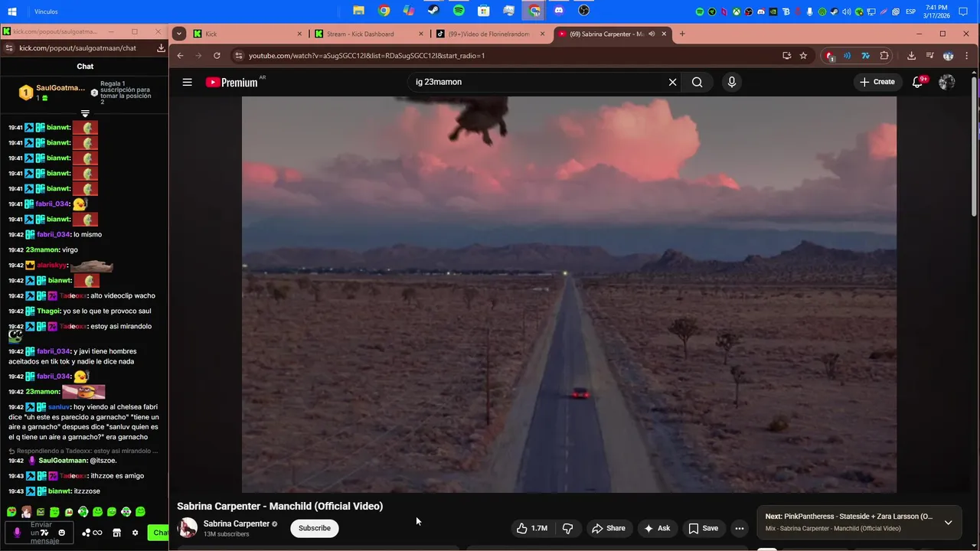Open the Sabrina Carpenter channel name link
The image size is (980, 551).
pos(237,523)
